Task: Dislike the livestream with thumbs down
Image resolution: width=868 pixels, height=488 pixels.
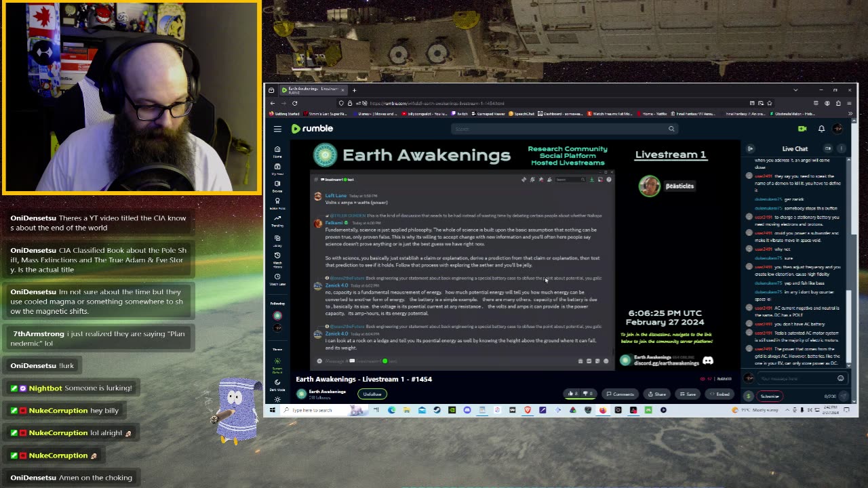Action: pos(588,394)
